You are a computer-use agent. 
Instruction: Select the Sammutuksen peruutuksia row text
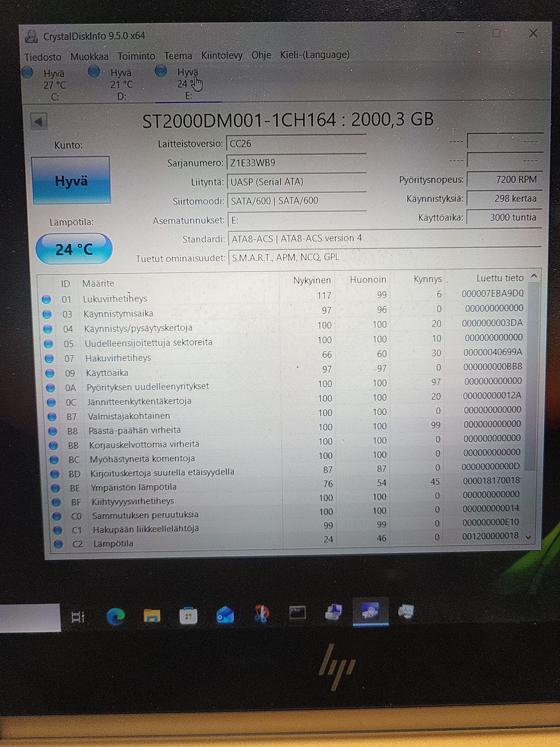pos(145,515)
